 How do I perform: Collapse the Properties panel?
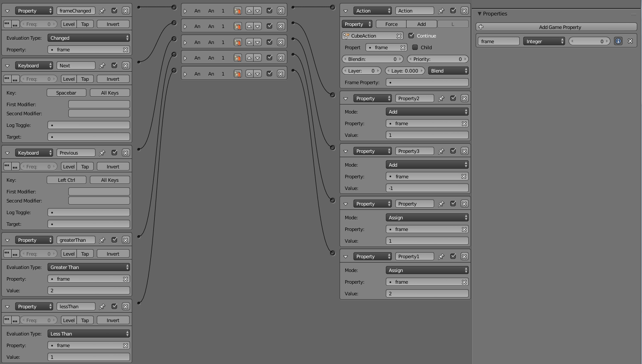click(480, 14)
